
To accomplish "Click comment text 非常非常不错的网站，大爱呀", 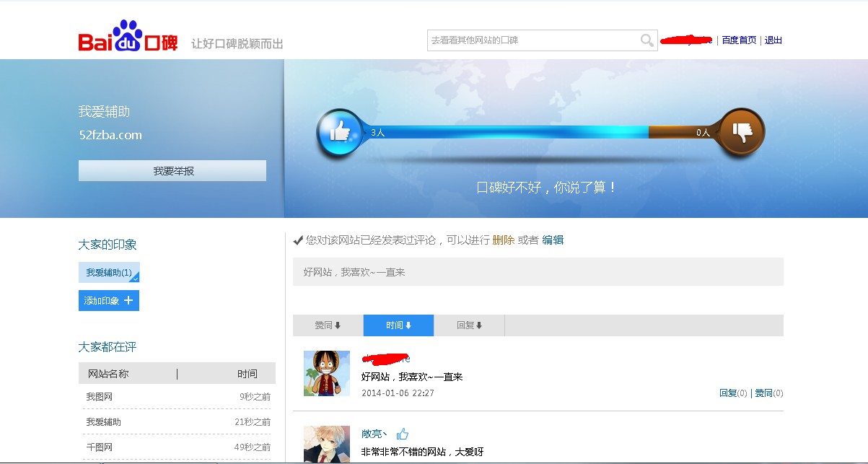I will (x=422, y=452).
